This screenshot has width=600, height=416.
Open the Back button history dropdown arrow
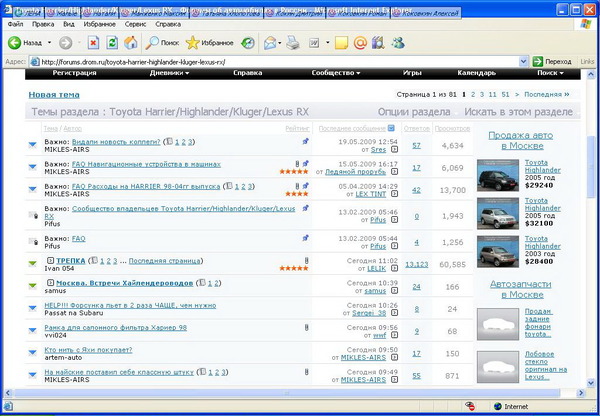pyautogui.click(x=49, y=43)
